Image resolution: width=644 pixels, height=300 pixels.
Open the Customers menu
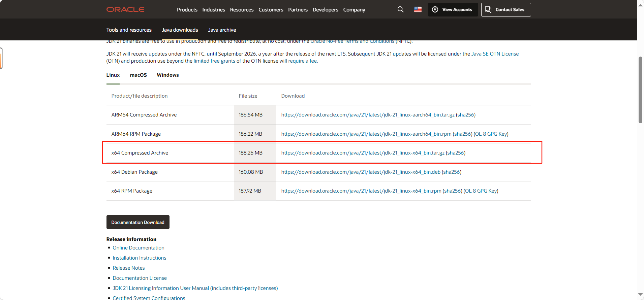coord(271,10)
